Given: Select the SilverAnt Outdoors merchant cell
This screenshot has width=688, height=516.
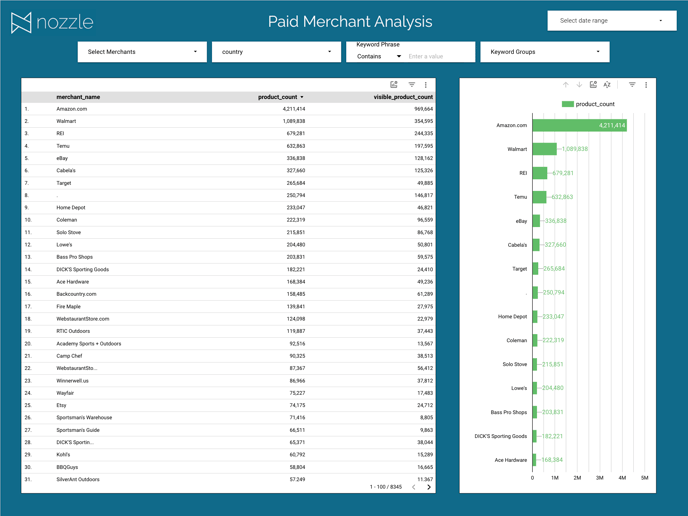Looking at the screenshot, I should click(78, 480).
